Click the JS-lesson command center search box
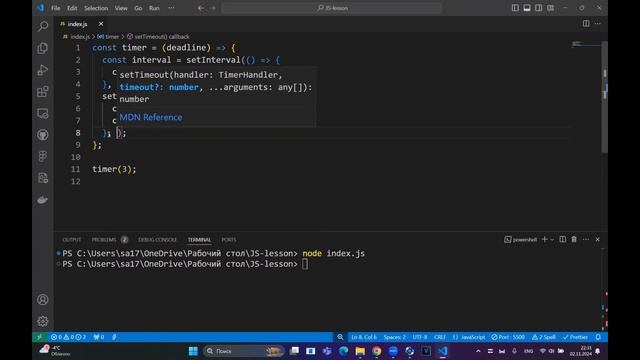 coord(331,8)
